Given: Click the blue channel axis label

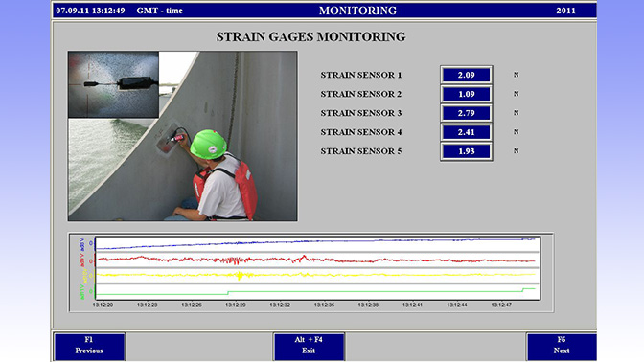Looking at the screenshot, I should [x=82, y=244].
